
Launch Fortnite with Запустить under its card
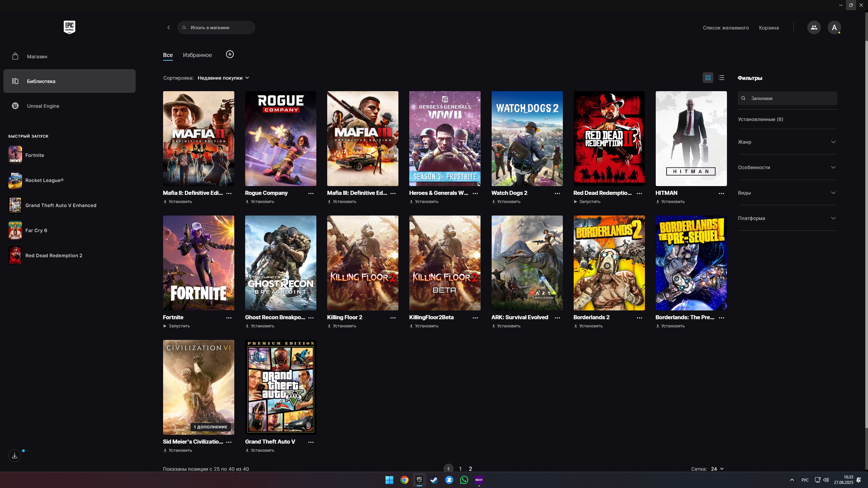point(176,326)
